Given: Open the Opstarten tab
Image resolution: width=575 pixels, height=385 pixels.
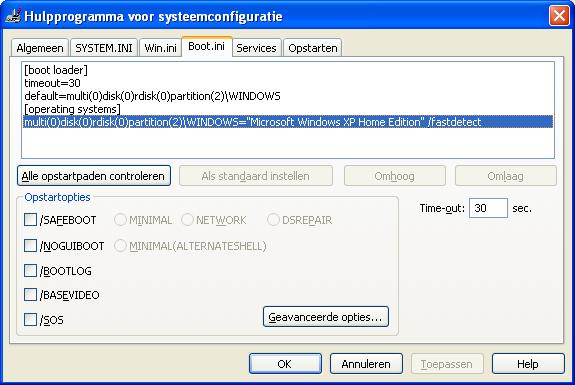Looking at the screenshot, I should [x=313, y=48].
